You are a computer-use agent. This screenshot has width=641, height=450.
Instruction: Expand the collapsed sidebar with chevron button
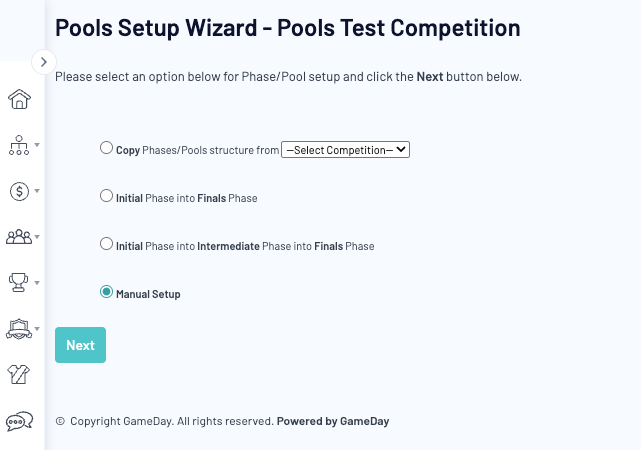pos(43,62)
